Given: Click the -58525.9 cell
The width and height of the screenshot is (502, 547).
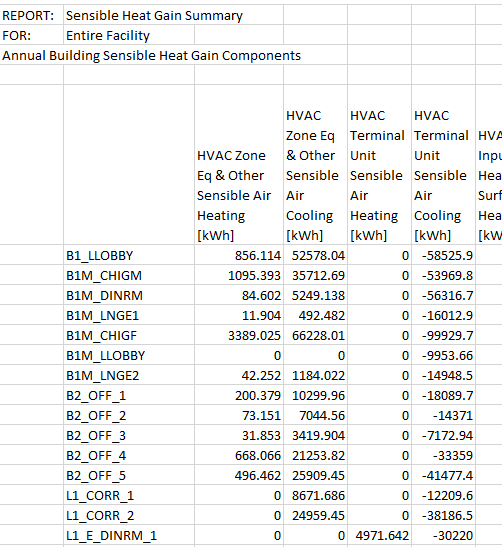Looking at the screenshot, I should point(443,255).
